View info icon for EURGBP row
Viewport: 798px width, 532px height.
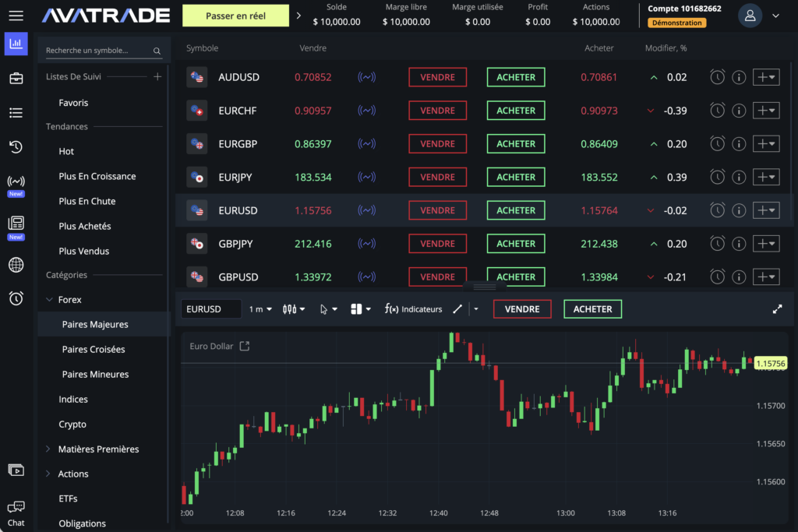click(739, 144)
